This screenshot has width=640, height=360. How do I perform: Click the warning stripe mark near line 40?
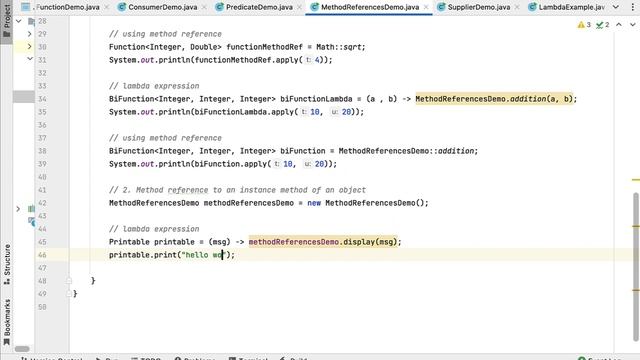coord(636,180)
